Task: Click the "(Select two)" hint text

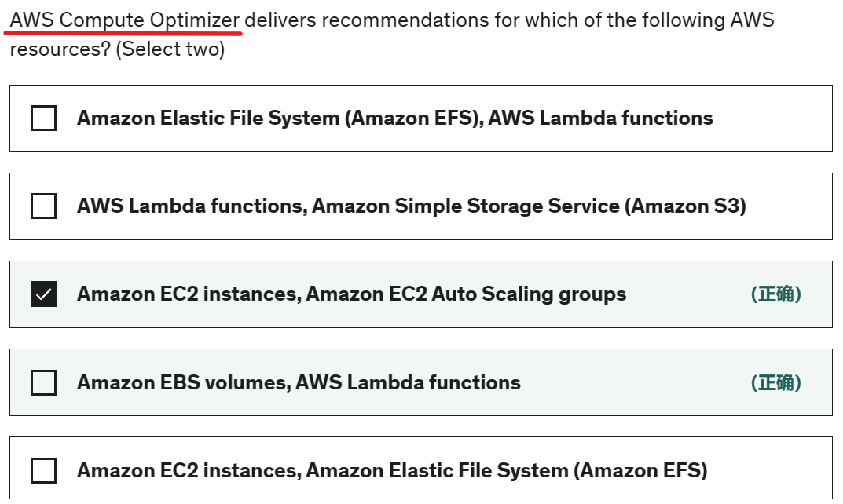Action: (x=170, y=49)
